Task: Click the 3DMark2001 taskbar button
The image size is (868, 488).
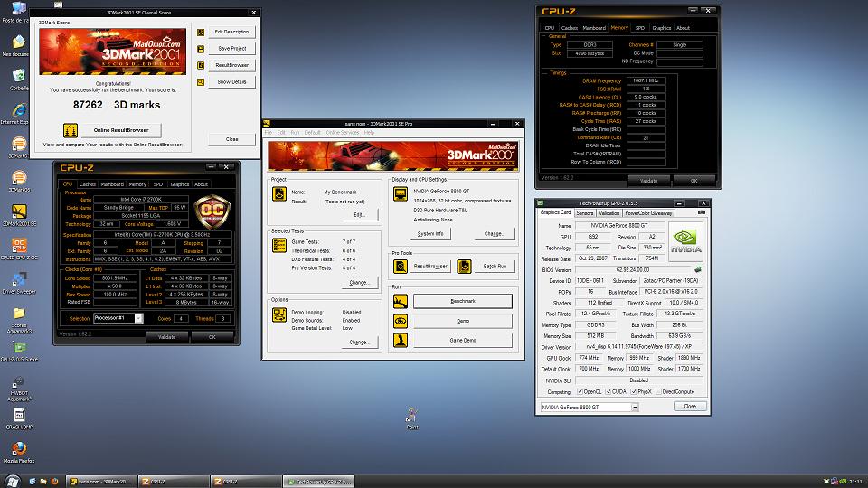Action: pos(101,482)
